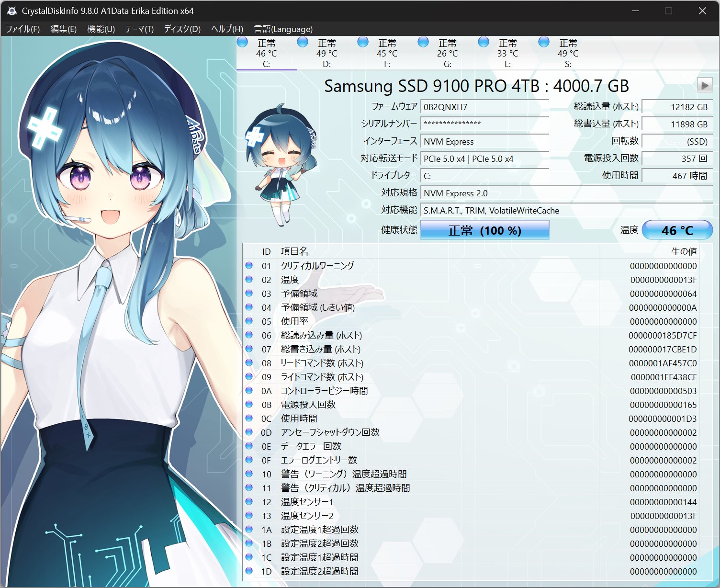Open the ディスク(D) menu
Viewport: 720px width, 588px height.
182,29
